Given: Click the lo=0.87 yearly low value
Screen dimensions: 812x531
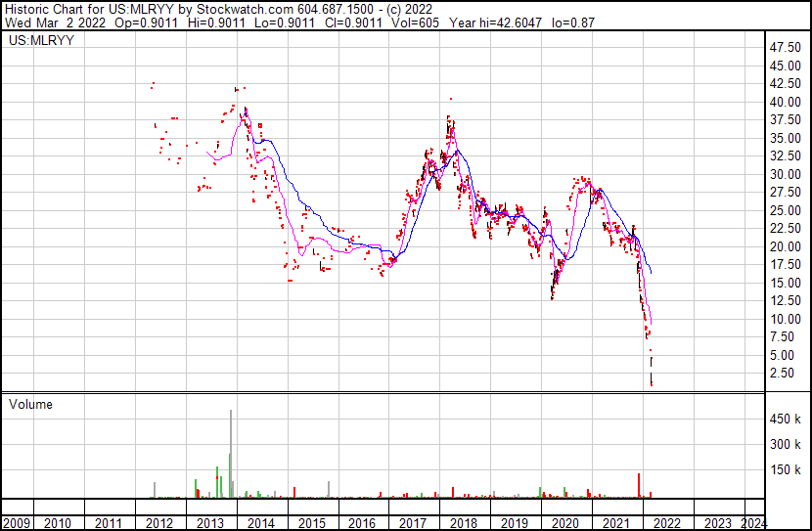Looking at the screenshot, I should [x=573, y=22].
